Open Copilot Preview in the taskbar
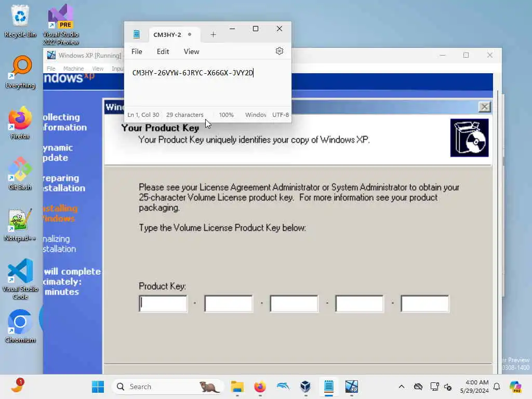This screenshot has width=532, height=399. coord(515,387)
